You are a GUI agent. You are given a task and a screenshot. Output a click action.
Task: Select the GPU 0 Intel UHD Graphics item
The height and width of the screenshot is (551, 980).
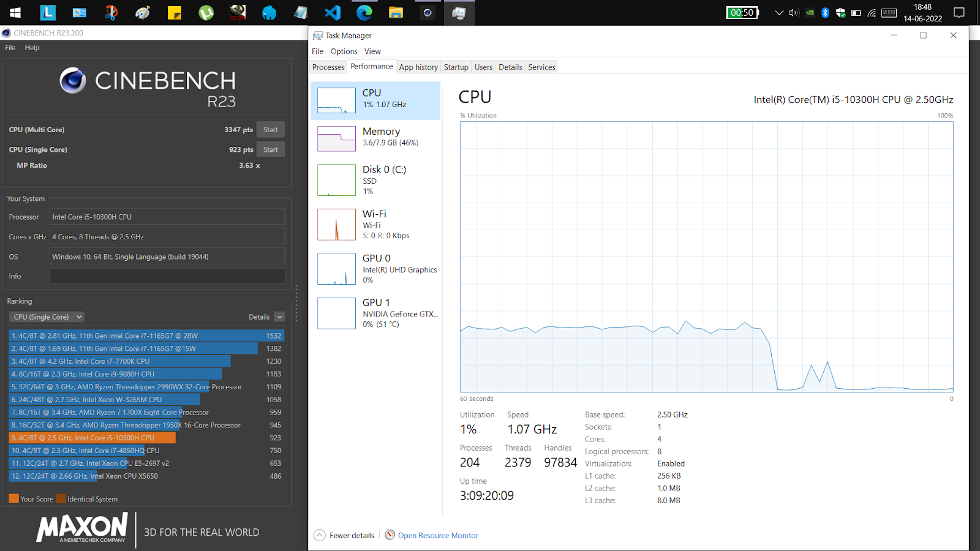[376, 269]
